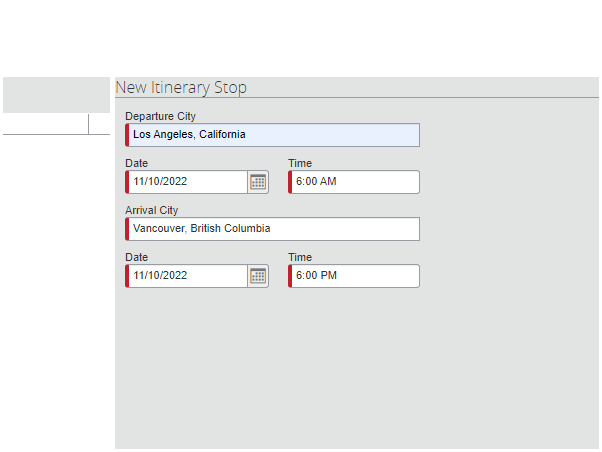Click the red required marker on Departure City
The height and width of the screenshot is (452, 602).
(127, 135)
